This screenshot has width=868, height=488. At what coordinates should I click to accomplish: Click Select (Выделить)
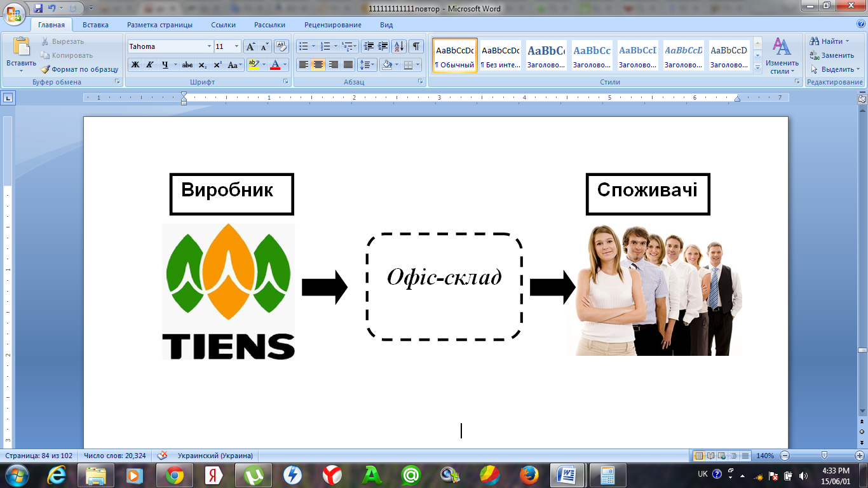[x=834, y=69]
